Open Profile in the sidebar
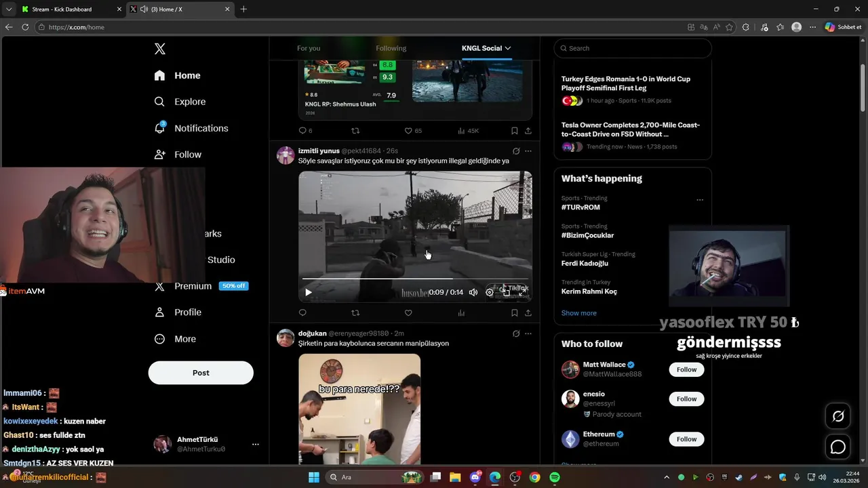 click(x=178, y=312)
